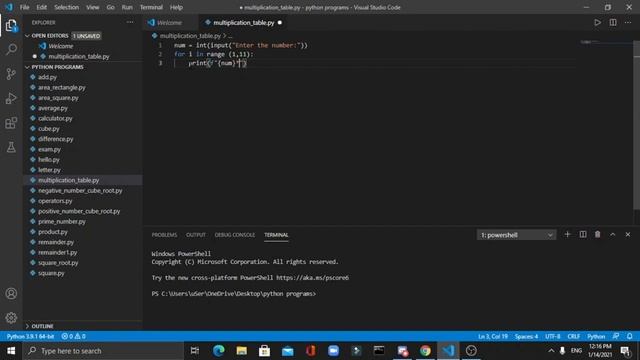The width and height of the screenshot is (640, 360).
Task: Select the Terminal panel tab
Action: [x=276, y=235]
